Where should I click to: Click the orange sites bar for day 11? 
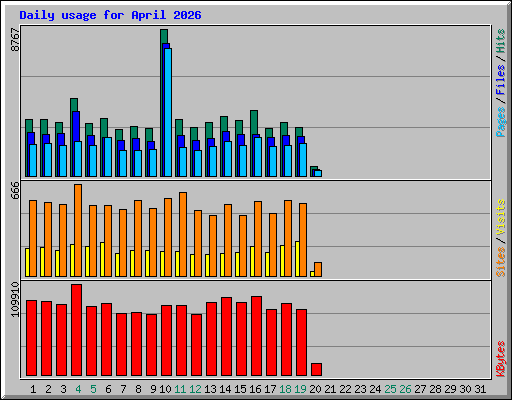pyautogui.click(x=183, y=234)
